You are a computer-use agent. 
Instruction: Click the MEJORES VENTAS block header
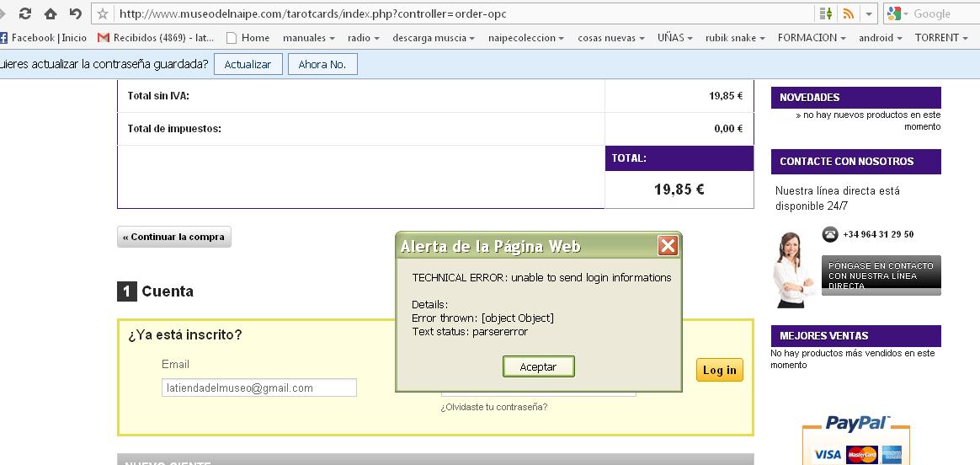click(855, 335)
